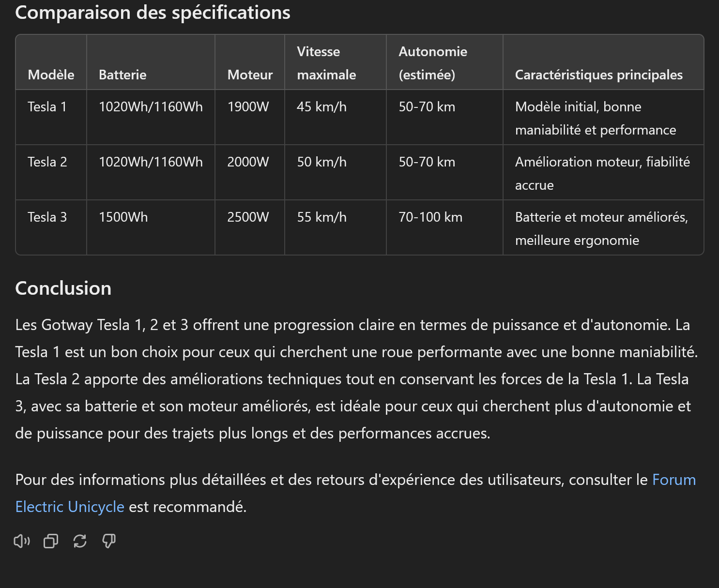Click the Autonomie (estimée) column header
The image size is (719, 588).
coord(433,63)
